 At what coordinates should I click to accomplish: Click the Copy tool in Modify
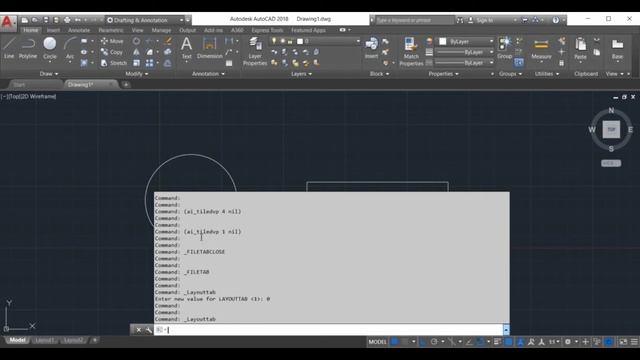point(111,52)
